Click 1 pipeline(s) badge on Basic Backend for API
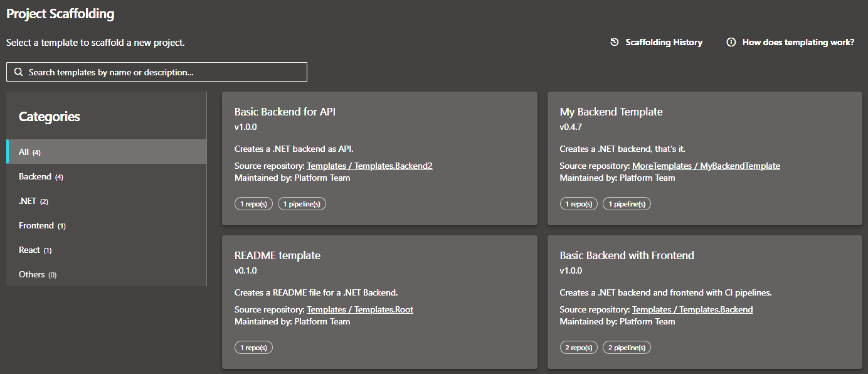Viewport: 868px width, 374px height. pos(302,204)
